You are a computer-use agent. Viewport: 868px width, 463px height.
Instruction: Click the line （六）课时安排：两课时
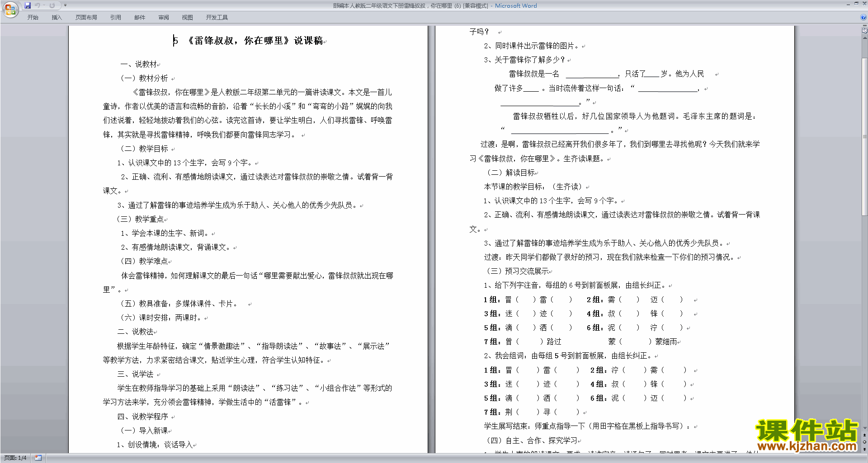pyautogui.click(x=161, y=318)
